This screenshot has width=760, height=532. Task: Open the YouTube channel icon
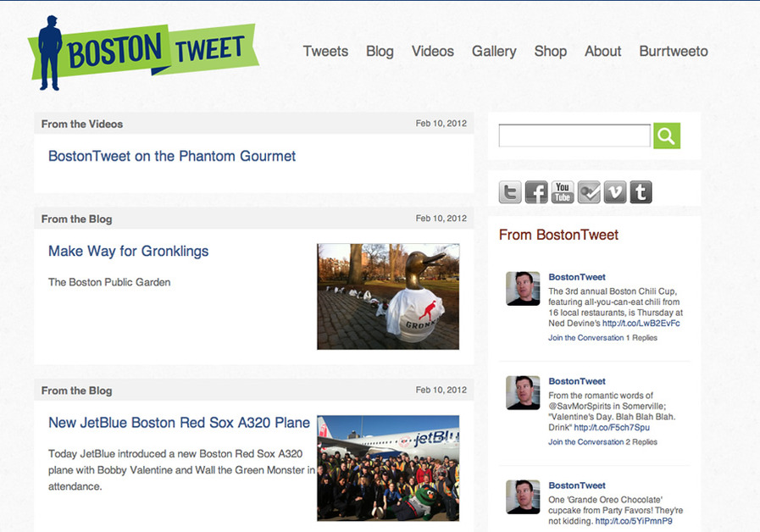click(562, 192)
